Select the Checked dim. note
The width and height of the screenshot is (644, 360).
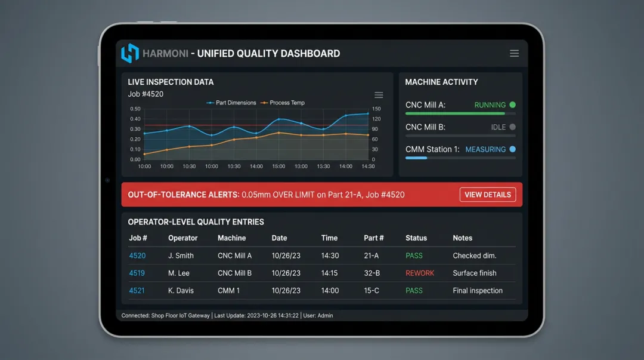pyautogui.click(x=475, y=256)
